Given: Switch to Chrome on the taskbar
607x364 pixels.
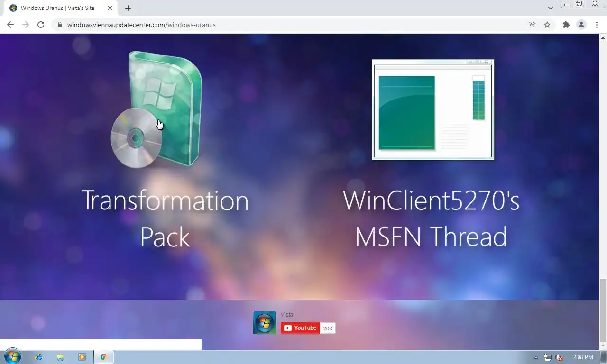Looking at the screenshot, I should 104,357.
